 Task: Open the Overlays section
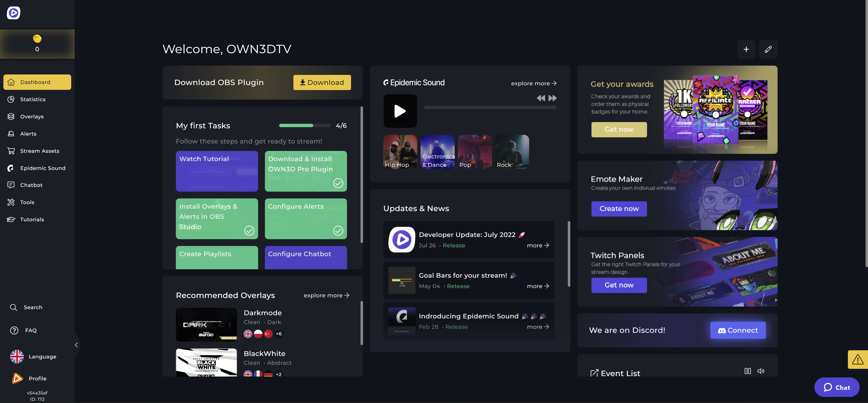coord(32,116)
